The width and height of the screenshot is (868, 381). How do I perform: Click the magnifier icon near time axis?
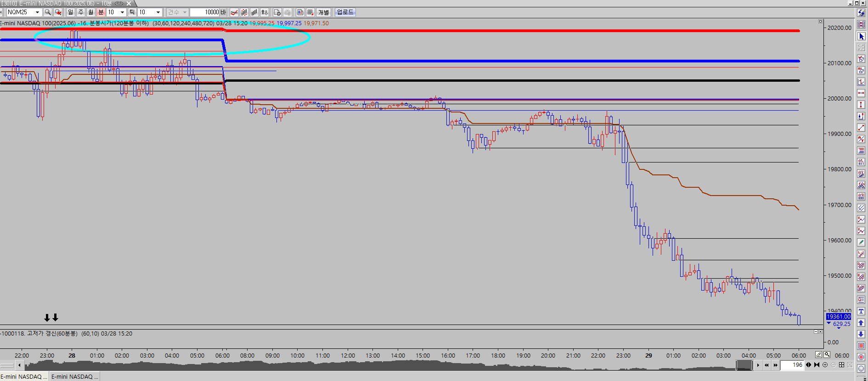[827, 355]
